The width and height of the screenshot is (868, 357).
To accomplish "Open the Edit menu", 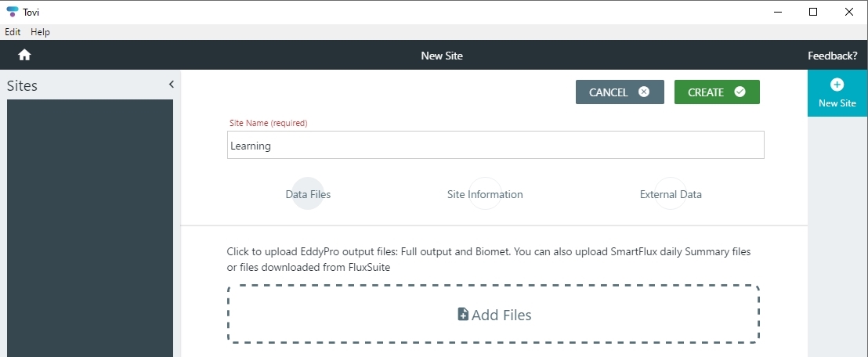I will pos(13,32).
